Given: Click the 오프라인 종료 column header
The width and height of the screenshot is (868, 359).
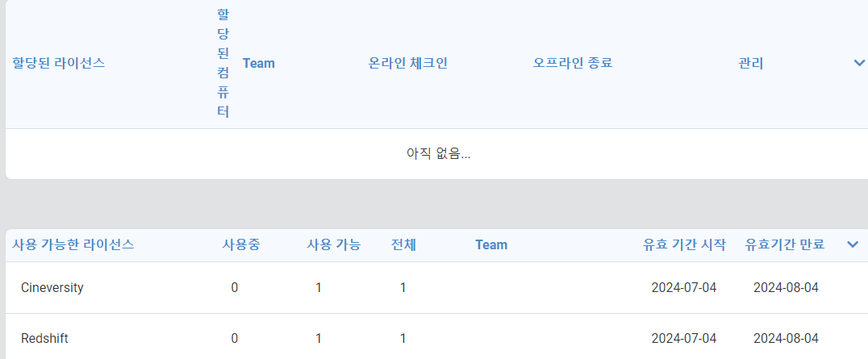Looking at the screenshot, I should point(573,63).
